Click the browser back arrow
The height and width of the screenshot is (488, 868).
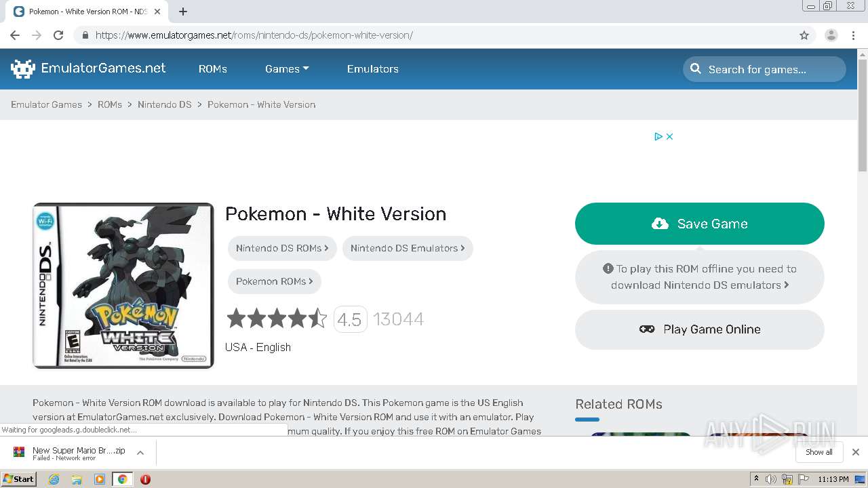[x=15, y=35]
